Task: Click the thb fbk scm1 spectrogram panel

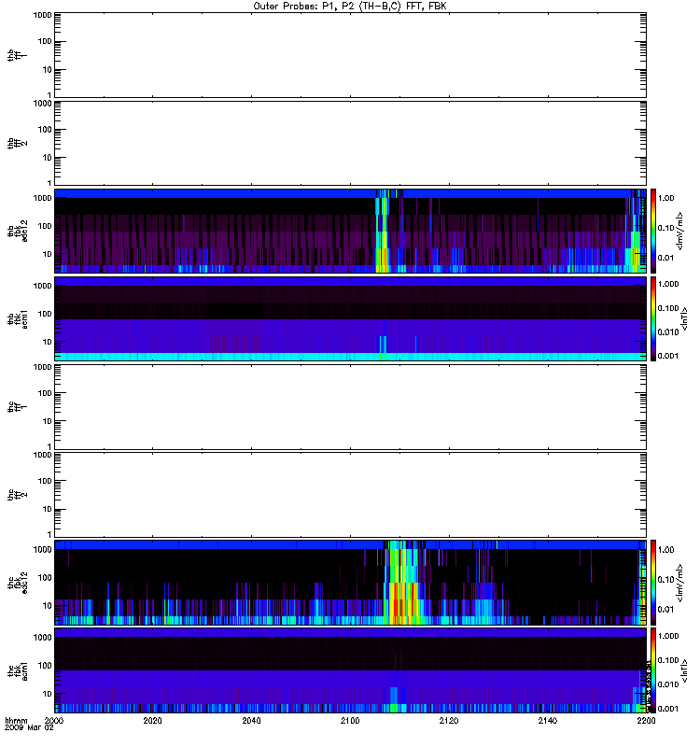Action: click(x=350, y=318)
